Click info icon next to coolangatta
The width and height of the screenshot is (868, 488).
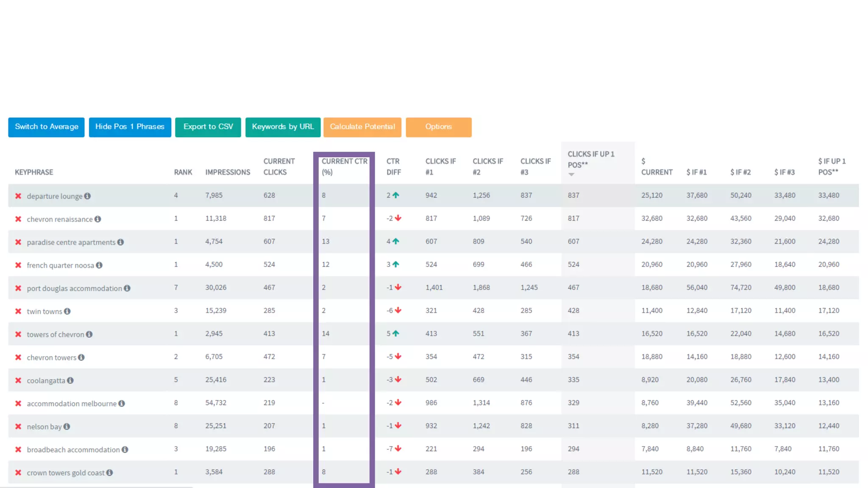pyautogui.click(x=70, y=380)
